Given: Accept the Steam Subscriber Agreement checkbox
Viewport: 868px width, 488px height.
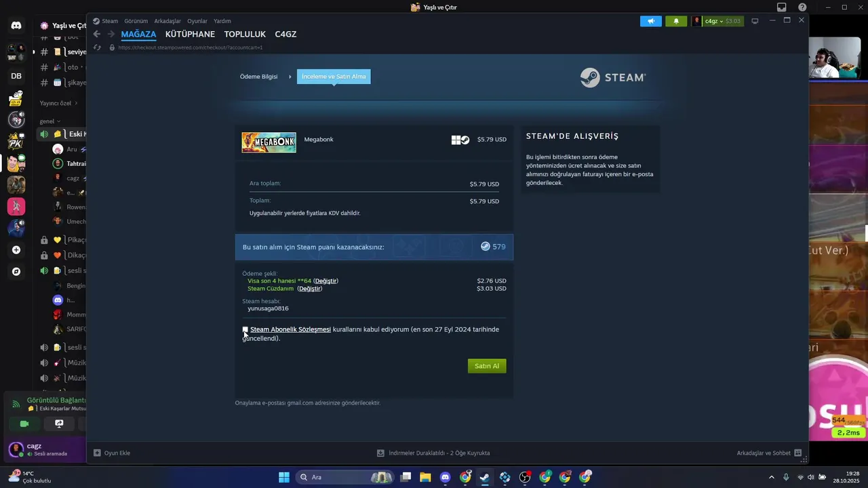Looking at the screenshot, I should pos(245,329).
